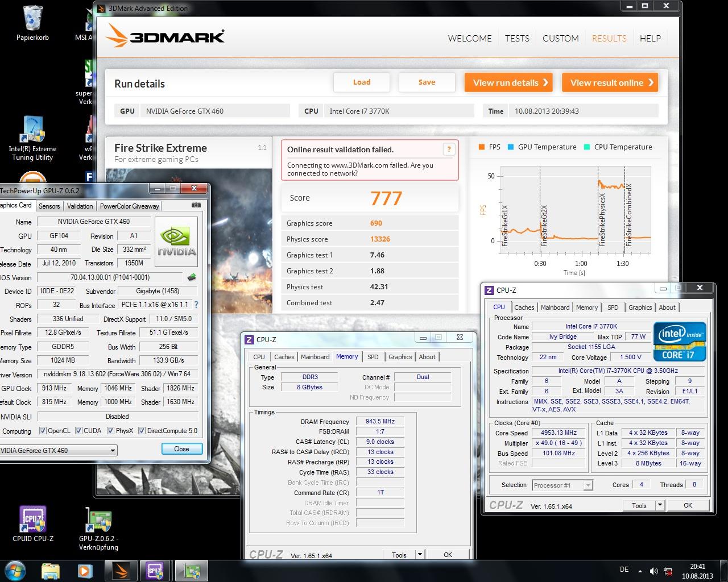Expand the Tools dropdown arrow in CPU-Z CPU window
Viewport: 728px width, 582px height.
660,505
